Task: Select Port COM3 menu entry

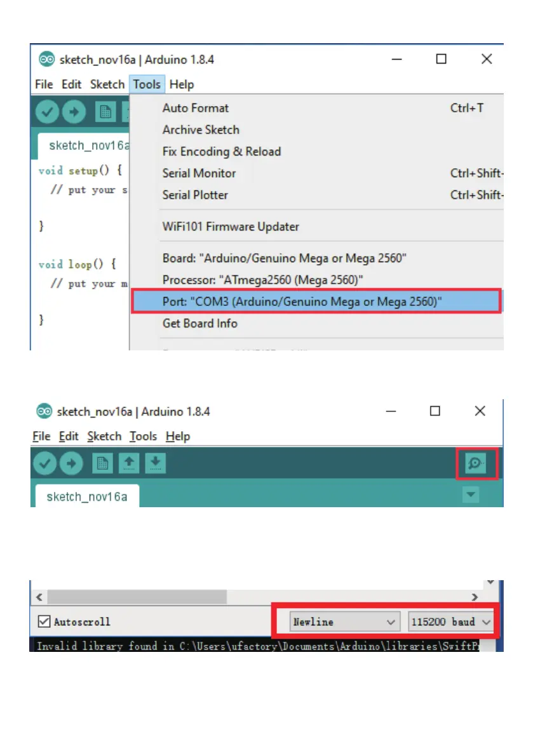Action: tap(316, 302)
